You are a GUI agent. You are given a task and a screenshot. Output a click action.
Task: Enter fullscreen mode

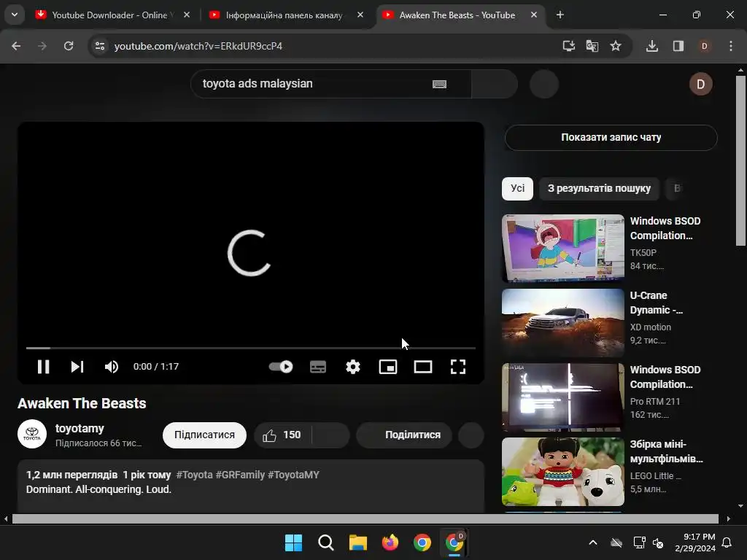[x=458, y=367]
